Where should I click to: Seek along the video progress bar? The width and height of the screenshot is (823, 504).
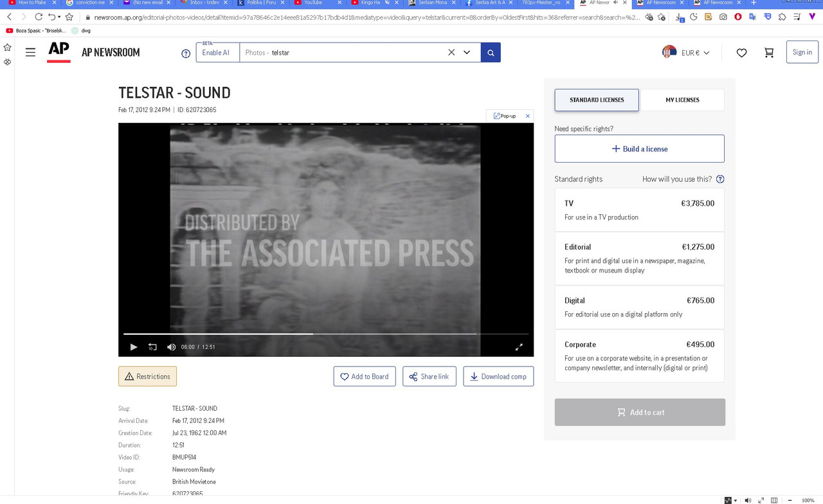[x=326, y=334]
